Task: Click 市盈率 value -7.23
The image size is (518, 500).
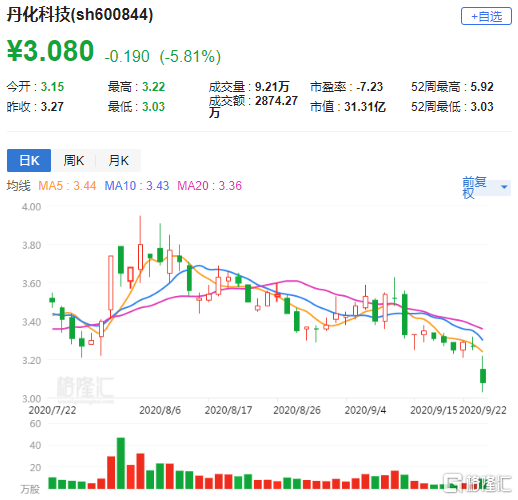Action: click(369, 87)
